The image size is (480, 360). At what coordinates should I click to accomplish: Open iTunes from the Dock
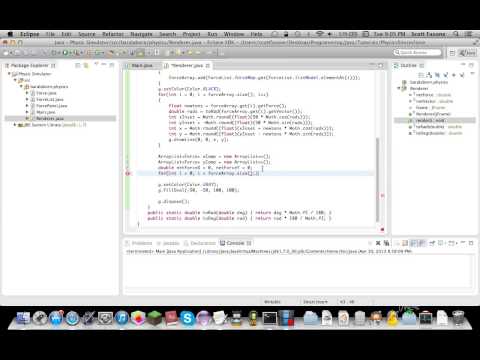coord(122,318)
